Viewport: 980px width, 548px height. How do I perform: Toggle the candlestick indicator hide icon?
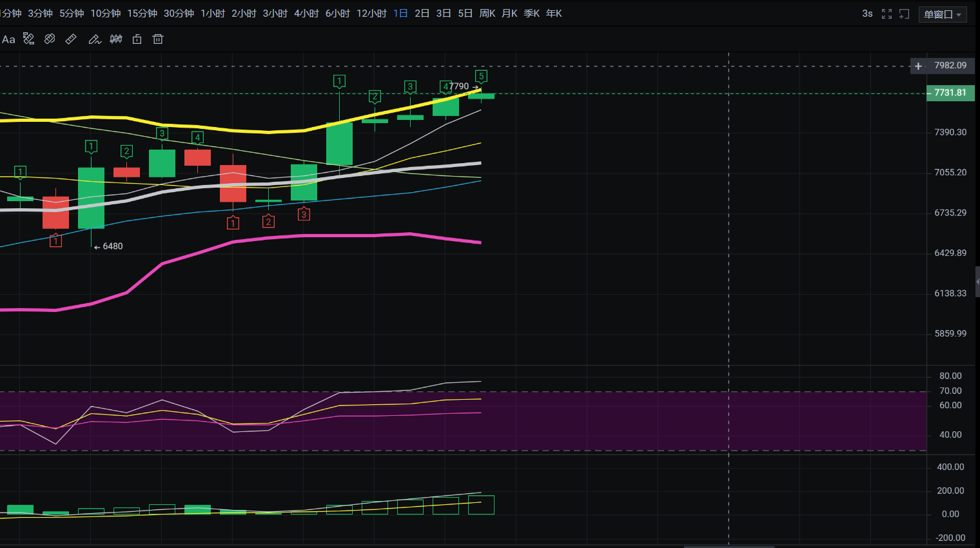pyautogui.click(x=116, y=39)
